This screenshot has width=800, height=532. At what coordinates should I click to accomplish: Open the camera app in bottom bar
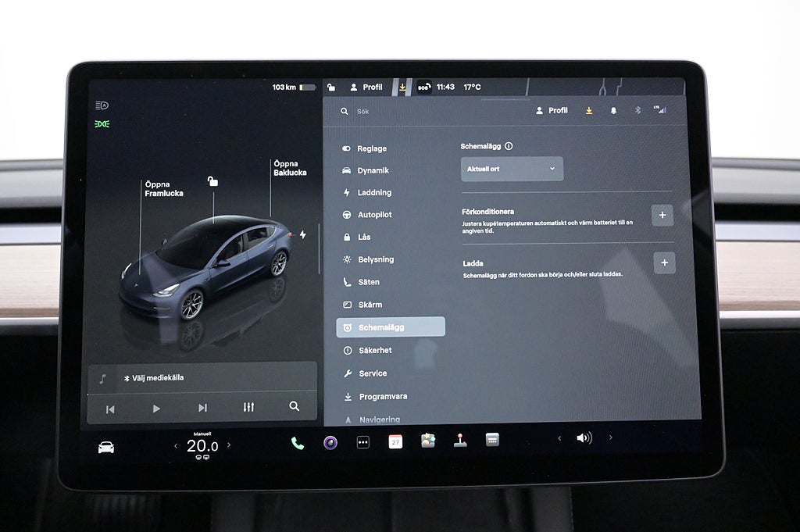click(330, 443)
